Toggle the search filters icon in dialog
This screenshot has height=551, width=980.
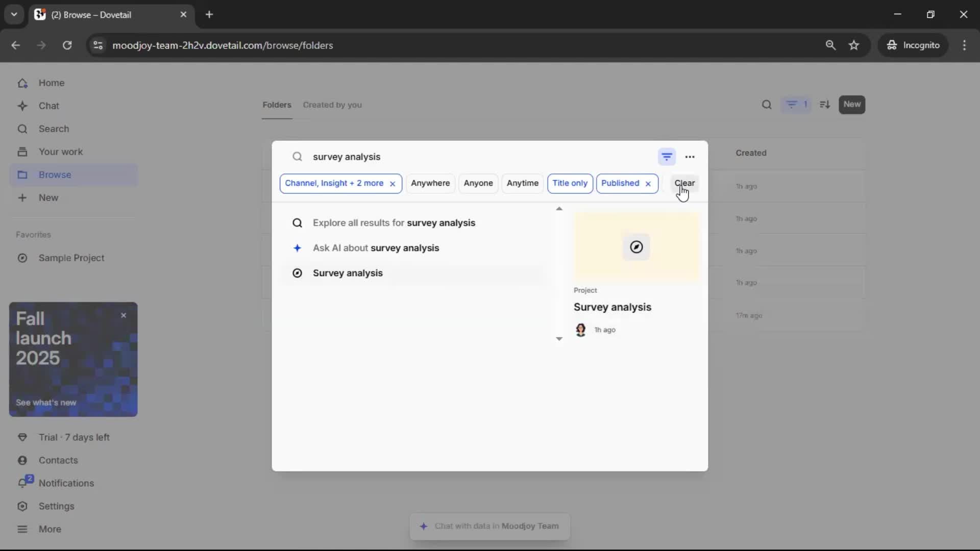(x=667, y=157)
